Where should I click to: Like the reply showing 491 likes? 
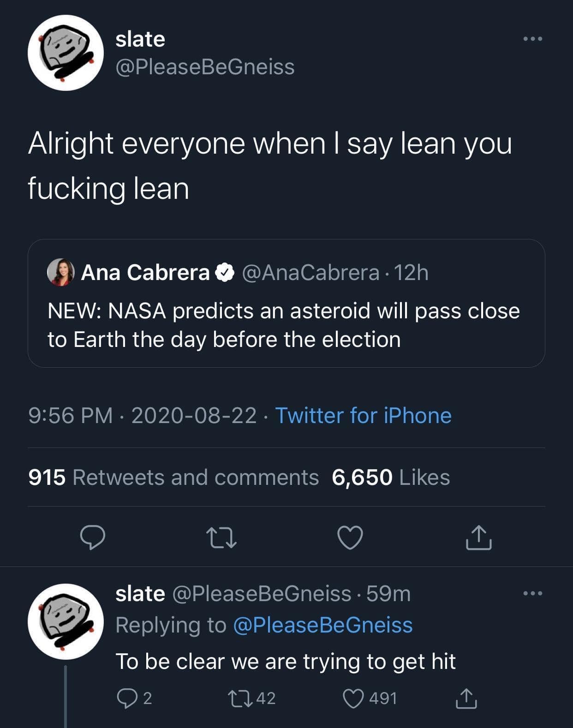355,697
